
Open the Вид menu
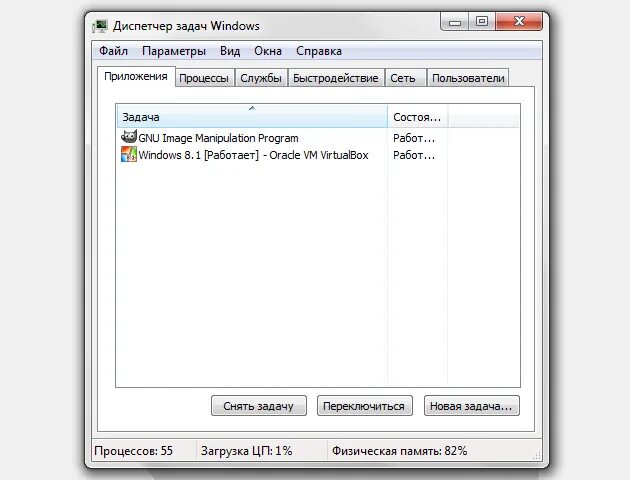click(230, 51)
